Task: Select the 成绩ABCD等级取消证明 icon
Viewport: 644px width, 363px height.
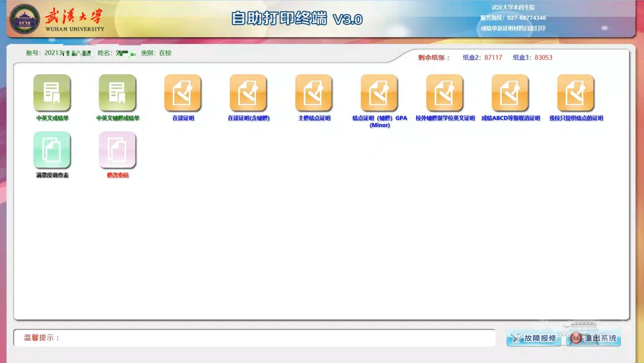Action: 510,93
